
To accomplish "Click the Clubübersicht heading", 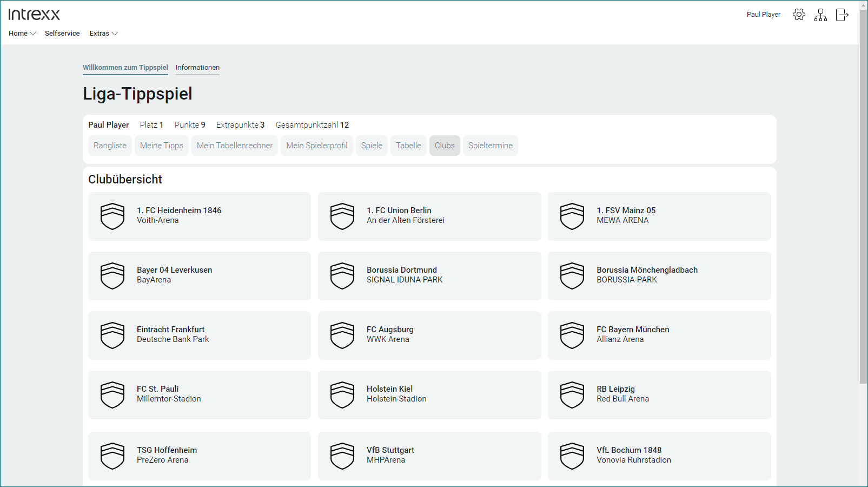I will (125, 179).
